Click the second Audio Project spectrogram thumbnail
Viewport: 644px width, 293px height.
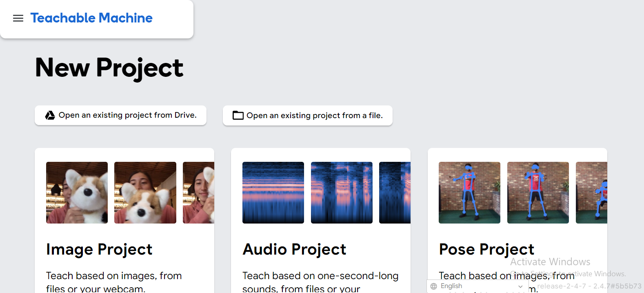342,192
